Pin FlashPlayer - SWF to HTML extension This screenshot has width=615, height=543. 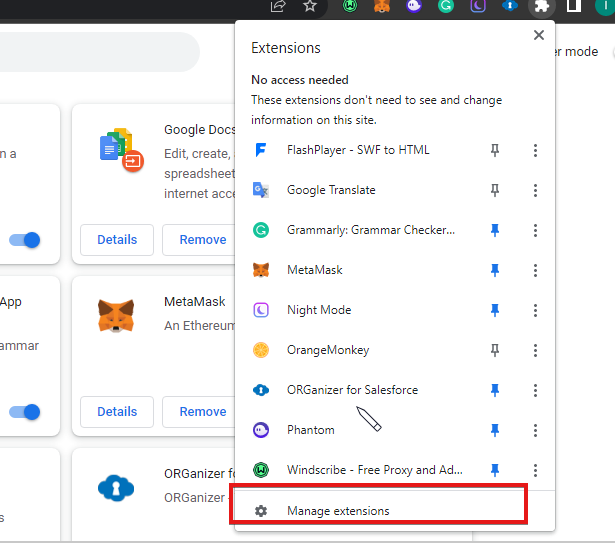pyautogui.click(x=495, y=150)
